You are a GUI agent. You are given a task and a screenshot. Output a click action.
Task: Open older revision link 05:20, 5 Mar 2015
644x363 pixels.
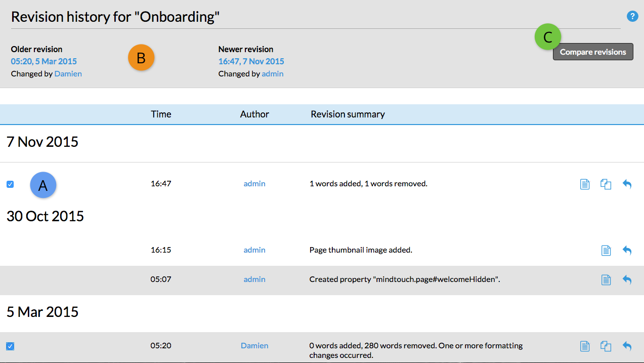point(44,61)
